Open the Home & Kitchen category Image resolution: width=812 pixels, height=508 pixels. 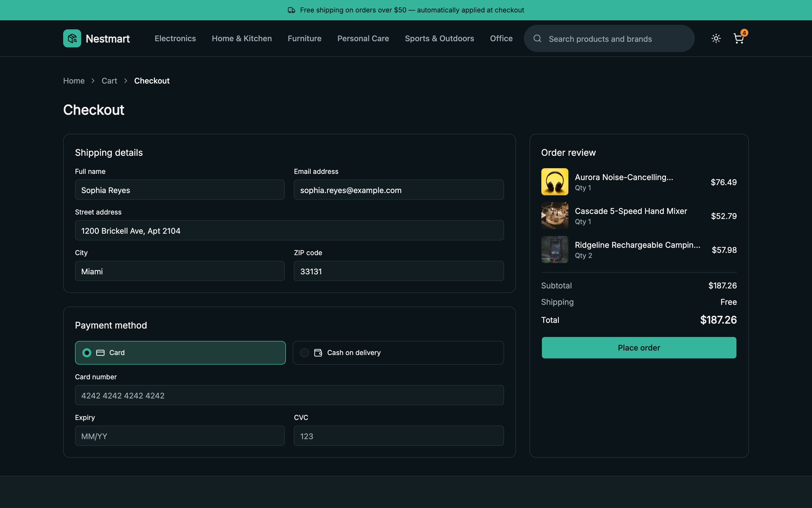click(x=242, y=38)
